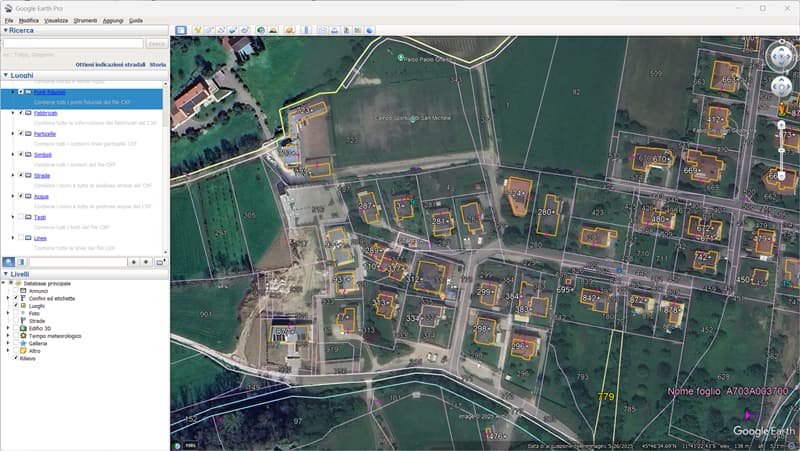Click the hide sidebar toolbar button
The height and width of the screenshot is (451, 800).
(x=180, y=30)
